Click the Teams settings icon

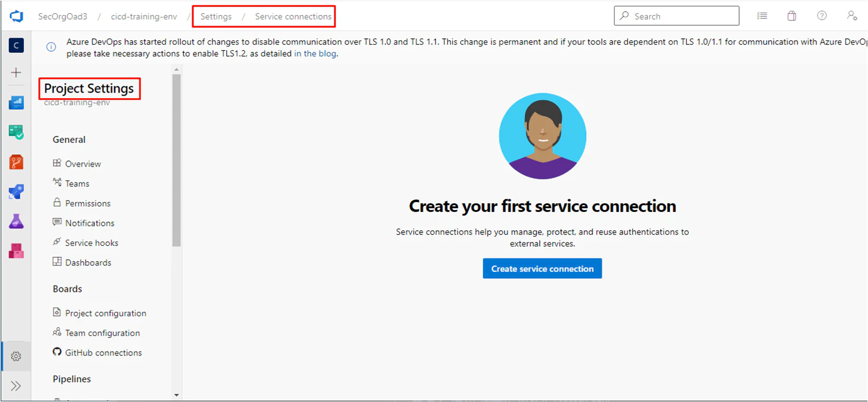[x=57, y=183]
